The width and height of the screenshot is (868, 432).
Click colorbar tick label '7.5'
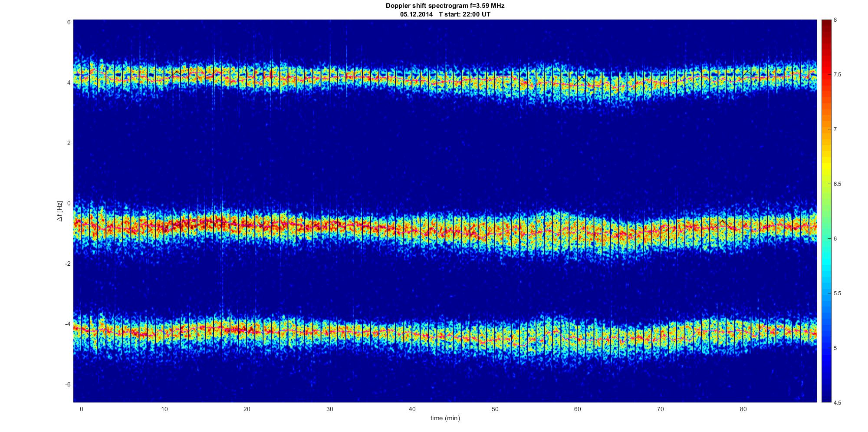click(837, 75)
